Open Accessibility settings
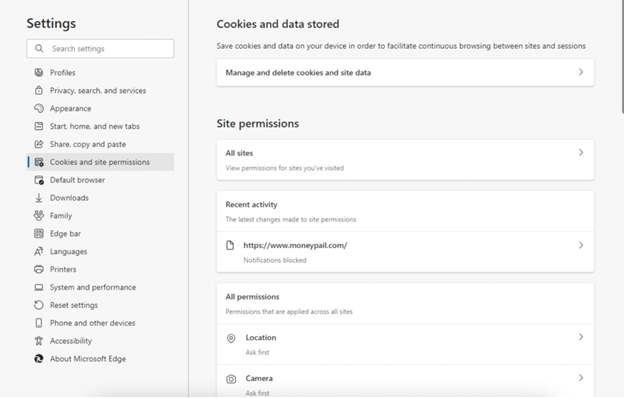The width and height of the screenshot is (624, 398). pos(100,341)
